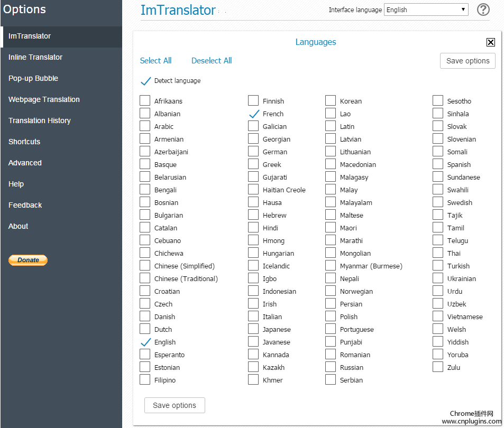The image size is (504, 428).
Task: Tick the Finnish checkbox
Action: tap(253, 100)
